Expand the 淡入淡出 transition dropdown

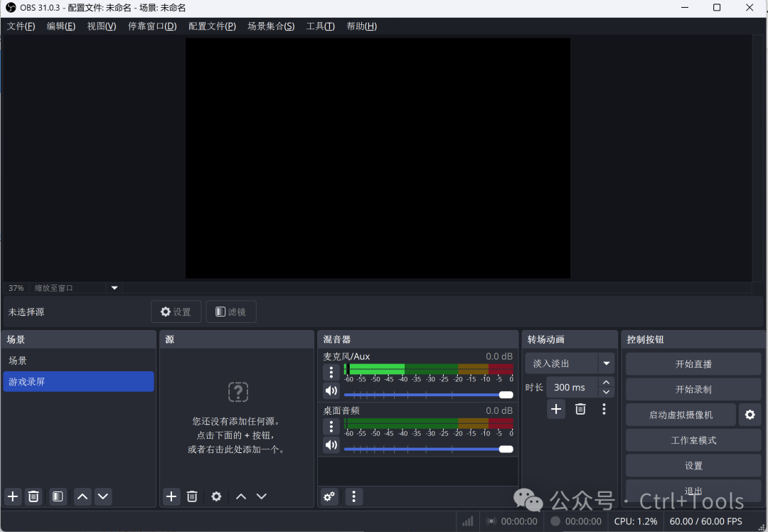[607, 363]
